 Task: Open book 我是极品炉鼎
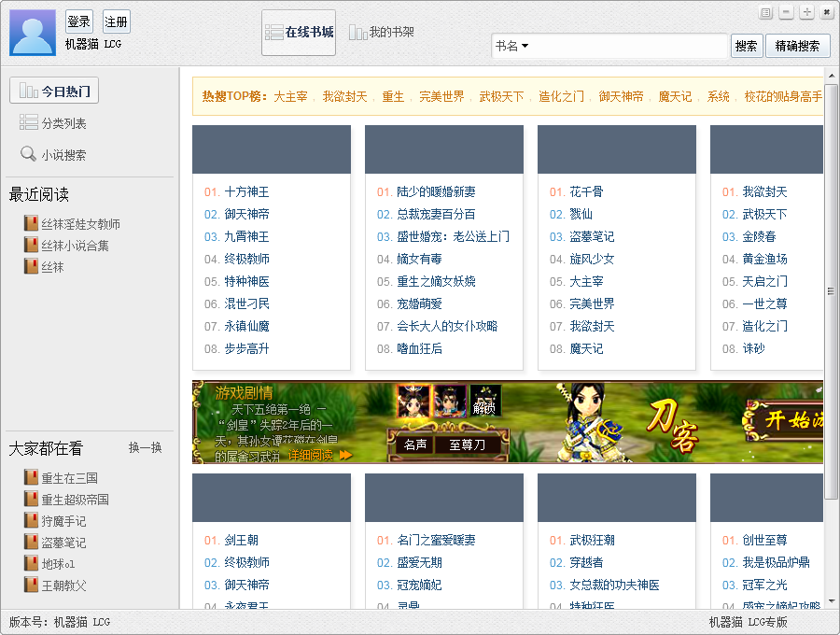point(776,563)
